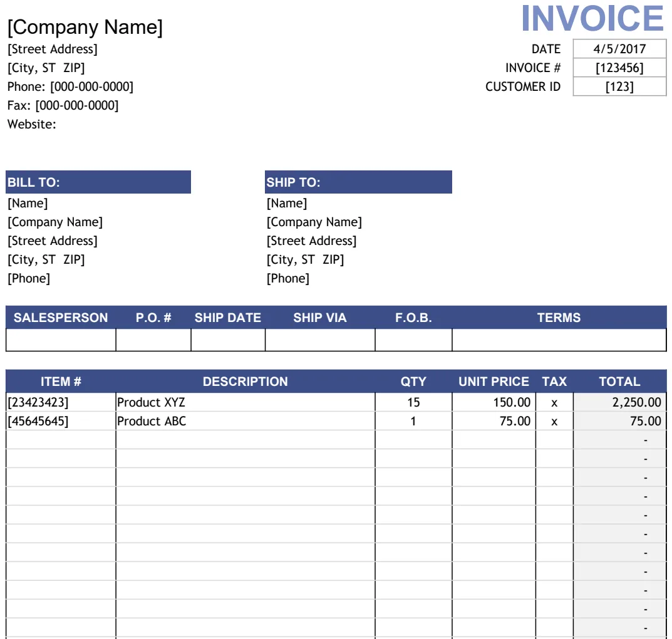Select [Street Address] under BILL TO
This screenshot has width=672, height=639.
point(52,241)
